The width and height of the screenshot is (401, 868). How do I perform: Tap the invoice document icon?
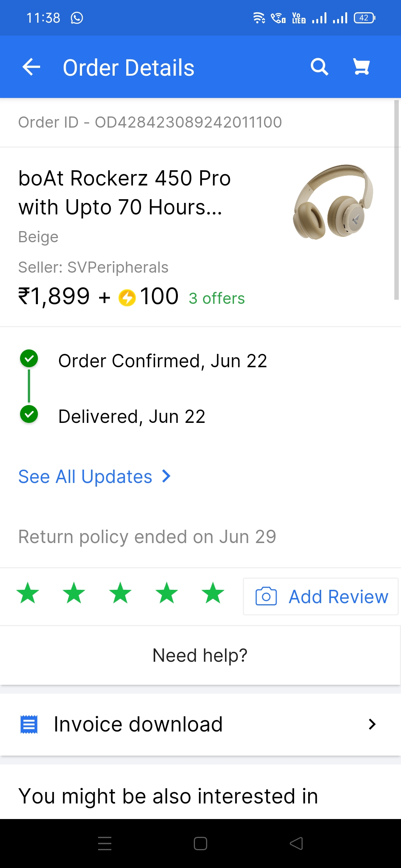[x=29, y=724]
